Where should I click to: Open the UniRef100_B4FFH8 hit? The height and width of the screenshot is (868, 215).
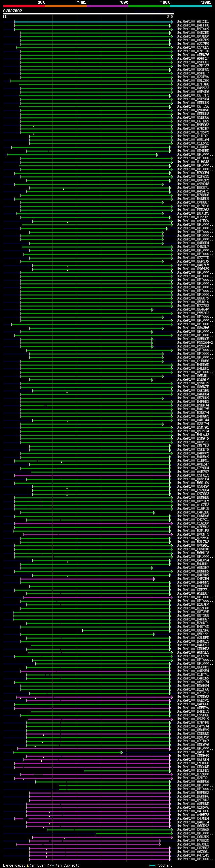(x=193, y=25)
